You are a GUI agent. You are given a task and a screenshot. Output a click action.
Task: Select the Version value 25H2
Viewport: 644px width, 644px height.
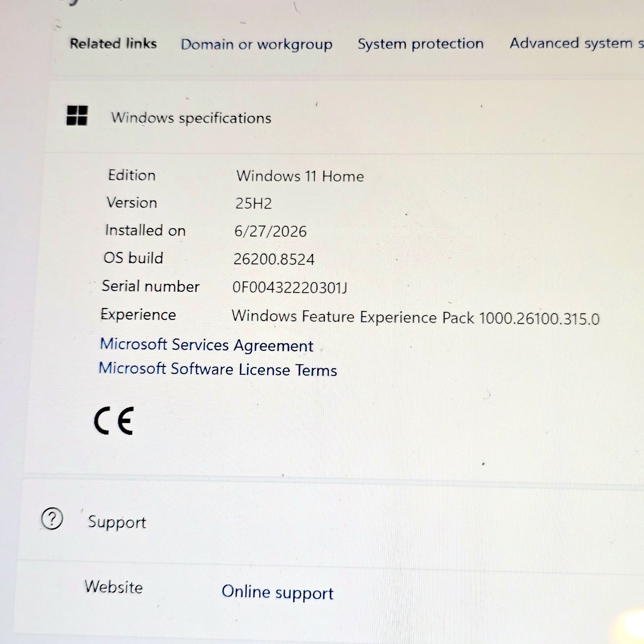254,204
